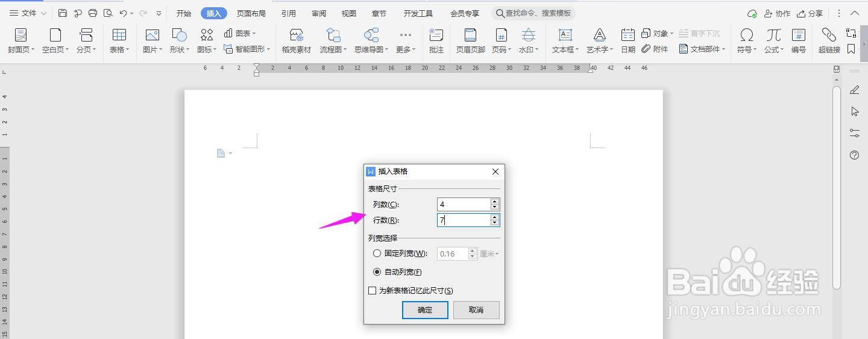Image resolution: width=868 pixels, height=339 pixels.
Task: Open 会员专享 (Member exclusive) tab
Action: point(465,13)
